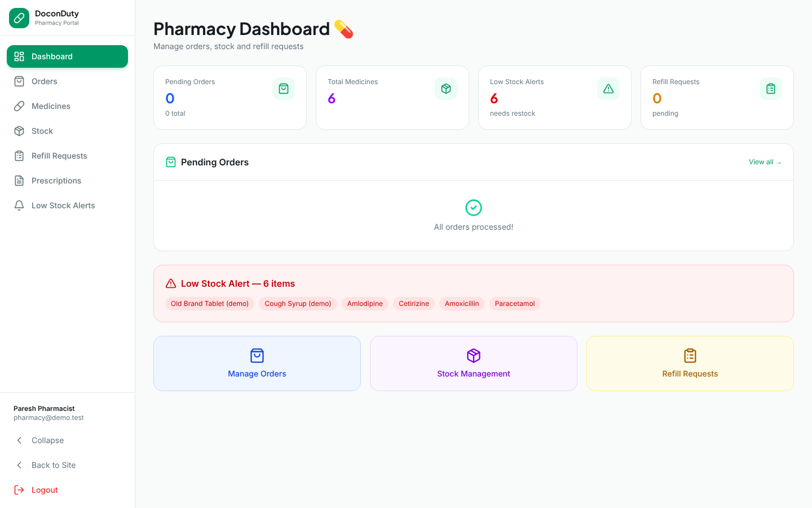Open the Manage Orders quick action card

(x=257, y=364)
